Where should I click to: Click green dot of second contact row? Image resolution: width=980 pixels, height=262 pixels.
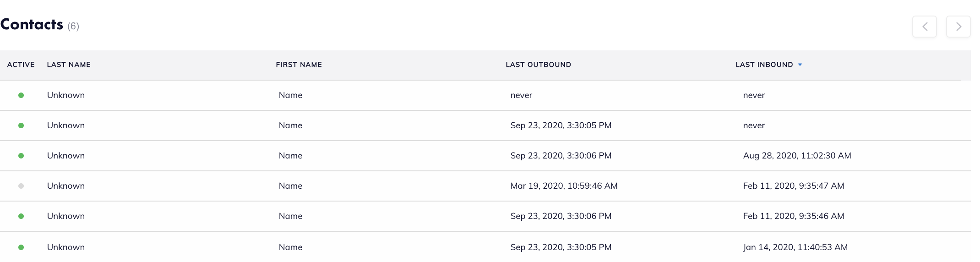(21, 126)
